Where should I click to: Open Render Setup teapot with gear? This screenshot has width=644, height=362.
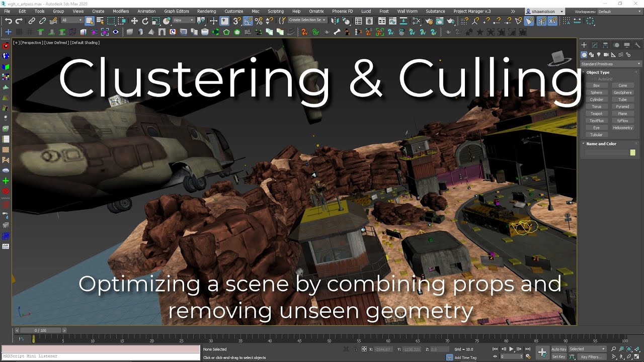(429, 21)
